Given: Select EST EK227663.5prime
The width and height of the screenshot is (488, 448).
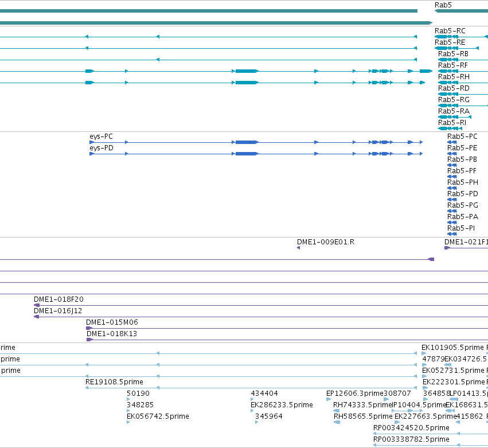Looking at the screenshot, I should [425, 416].
